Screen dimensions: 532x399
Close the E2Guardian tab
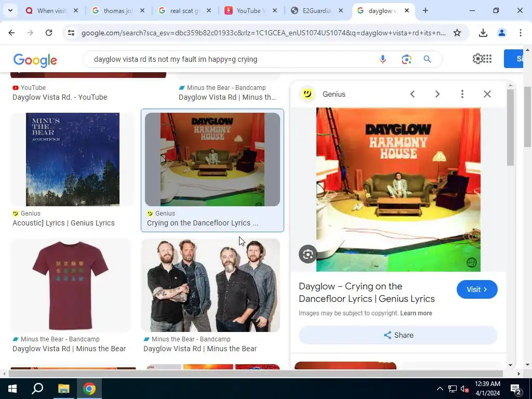coord(341,11)
